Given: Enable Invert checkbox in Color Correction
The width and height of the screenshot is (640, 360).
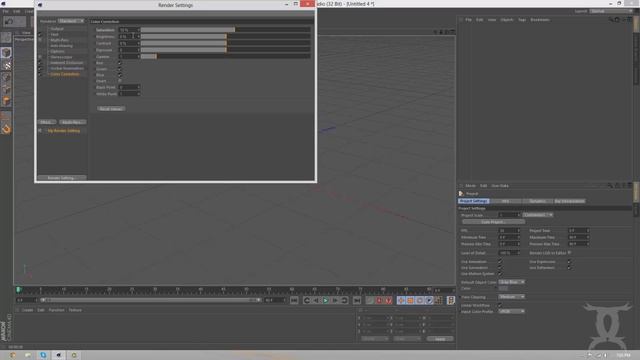Looking at the screenshot, I should (120, 81).
